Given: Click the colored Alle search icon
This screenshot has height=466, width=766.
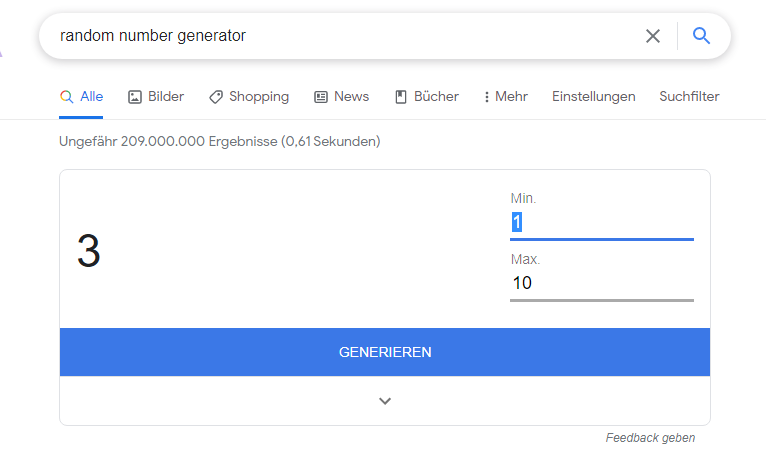Looking at the screenshot, I should [66, 97].
